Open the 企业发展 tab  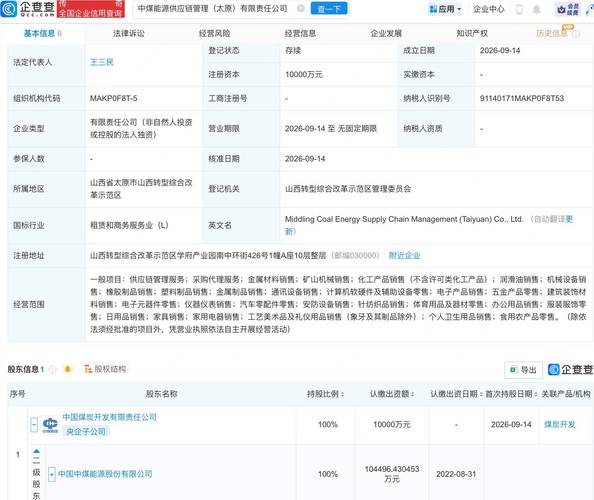386,33
